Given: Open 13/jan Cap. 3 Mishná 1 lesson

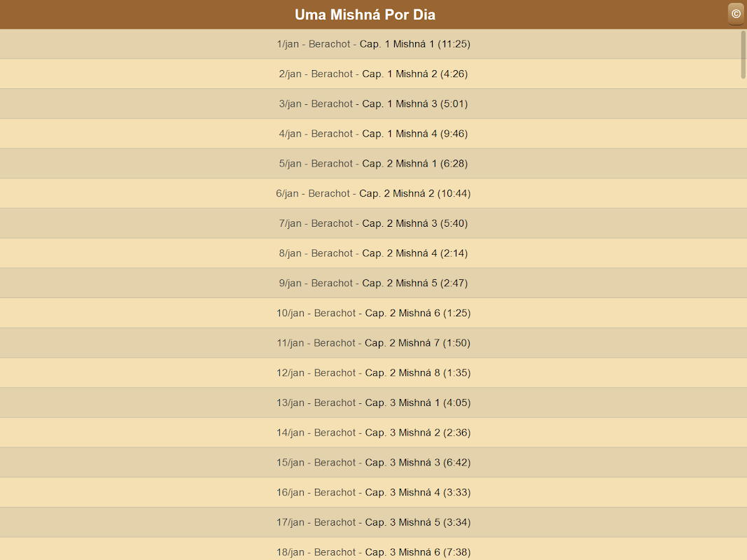Looking at the screenshot, I should click(x=374, y=403).
